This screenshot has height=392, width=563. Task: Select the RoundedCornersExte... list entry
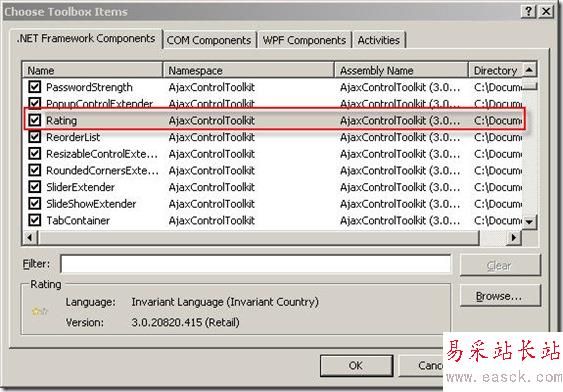coord(102,171)
